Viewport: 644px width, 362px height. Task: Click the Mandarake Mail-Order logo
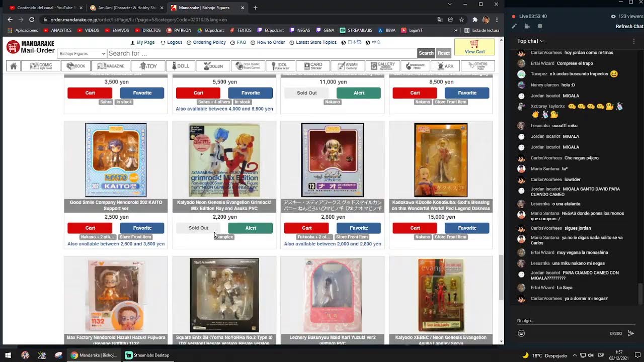pos(30,47)
